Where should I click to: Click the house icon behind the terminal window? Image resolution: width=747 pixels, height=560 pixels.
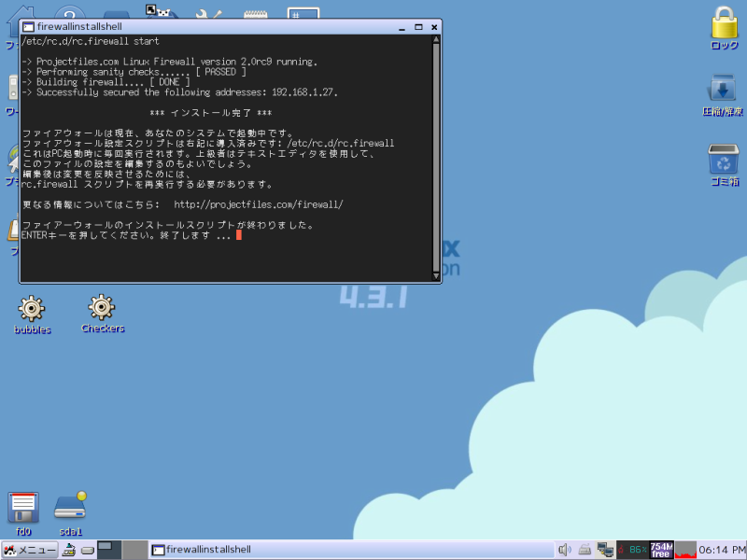21,12
